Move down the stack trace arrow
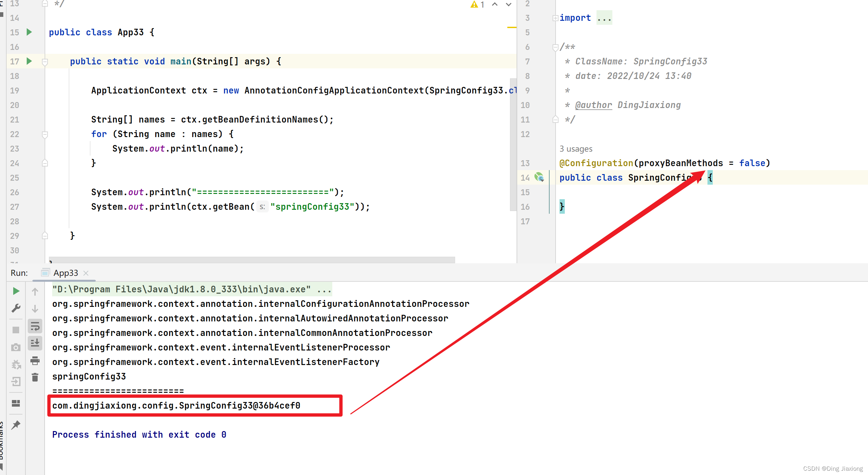This screenshot has width=868, height=475. pyautogui.click(x=35, y=309)
